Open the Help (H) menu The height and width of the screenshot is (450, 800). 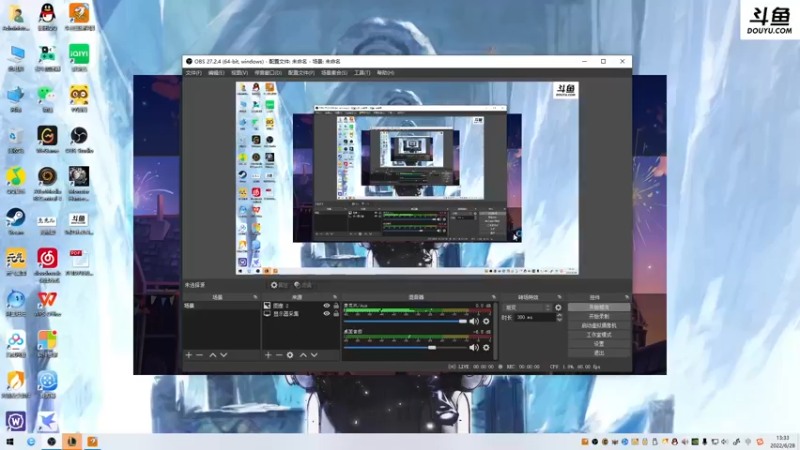pos(385,73)
